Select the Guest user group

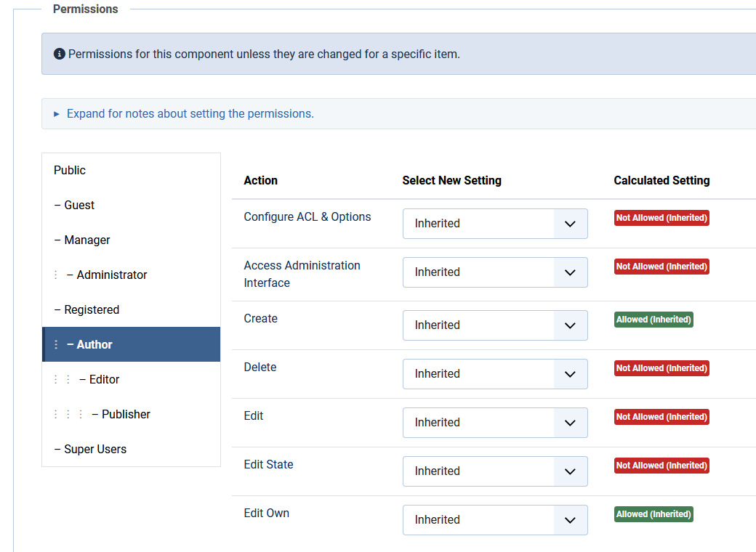pos(79,205)
